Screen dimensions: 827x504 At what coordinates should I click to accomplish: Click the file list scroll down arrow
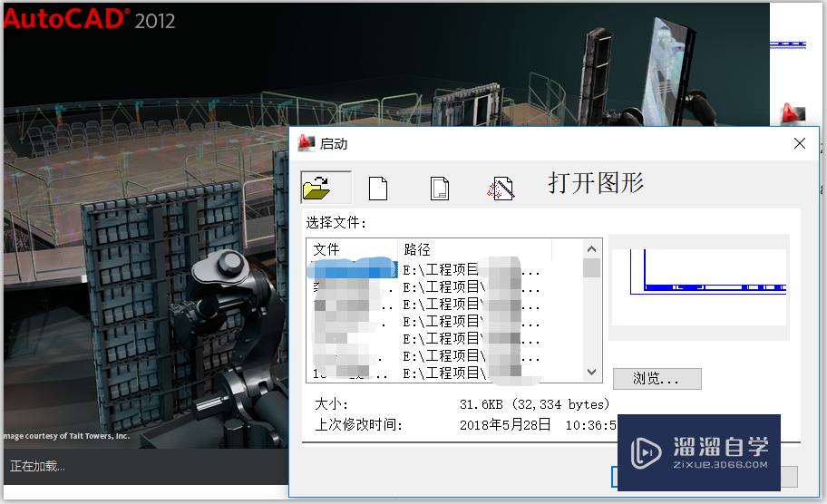point(591,372)
